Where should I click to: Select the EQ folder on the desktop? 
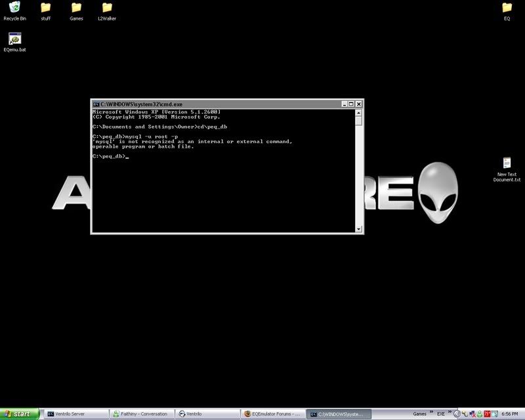tap(507, 11)
